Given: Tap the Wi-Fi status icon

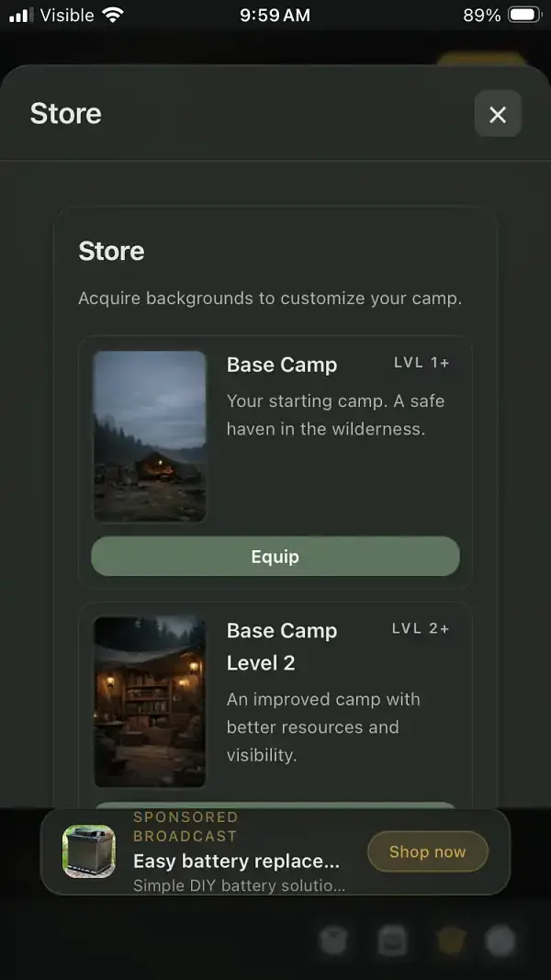Looking at the screenshot, I should pos(113,15).
